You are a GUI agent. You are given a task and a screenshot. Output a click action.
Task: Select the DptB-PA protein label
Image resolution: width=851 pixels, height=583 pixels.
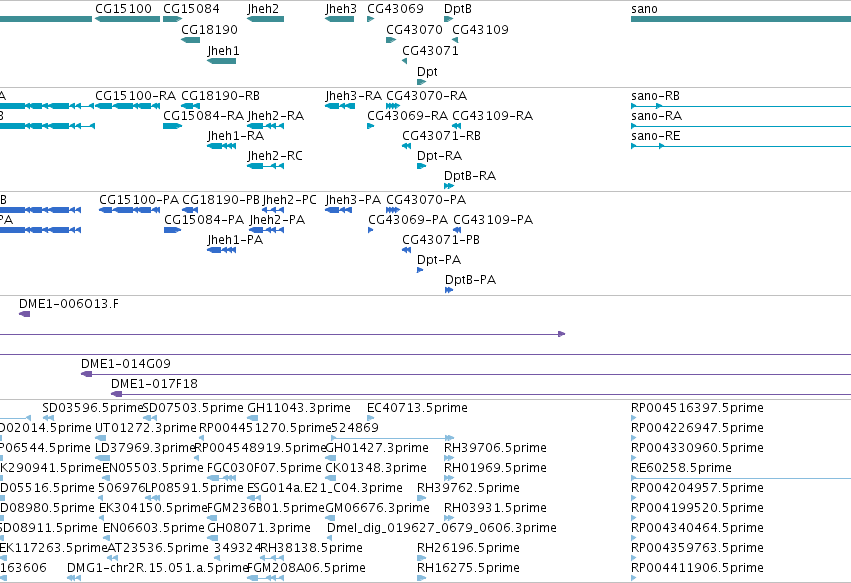(471, 280)
